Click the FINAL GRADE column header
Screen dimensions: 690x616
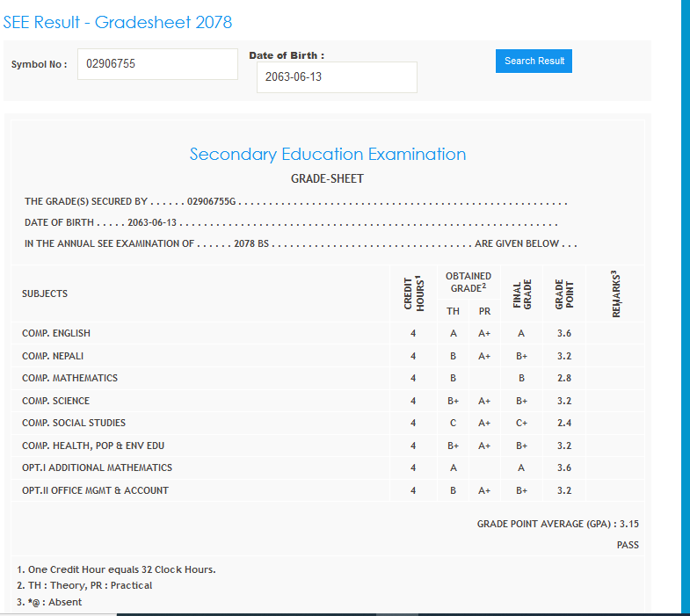point(522,294)
